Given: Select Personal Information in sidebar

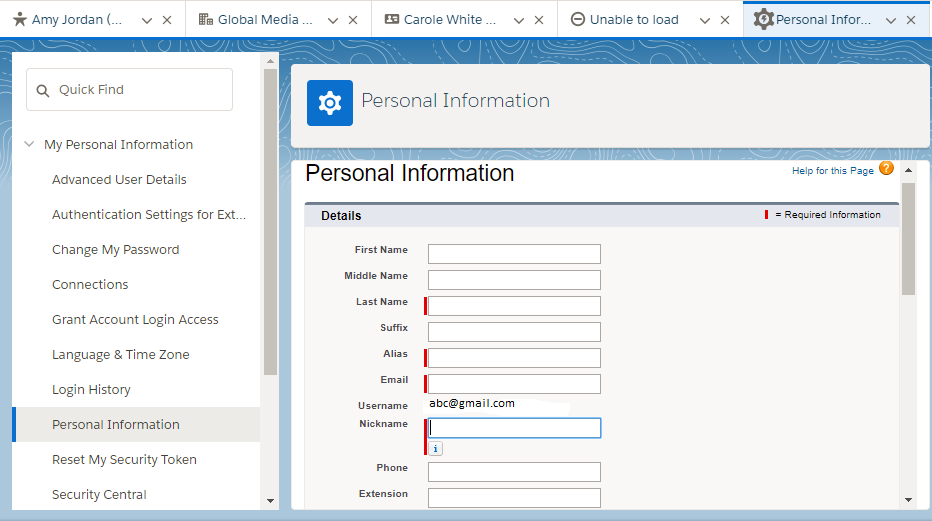Looking at the screenshot, I should [x=136, y=424].
